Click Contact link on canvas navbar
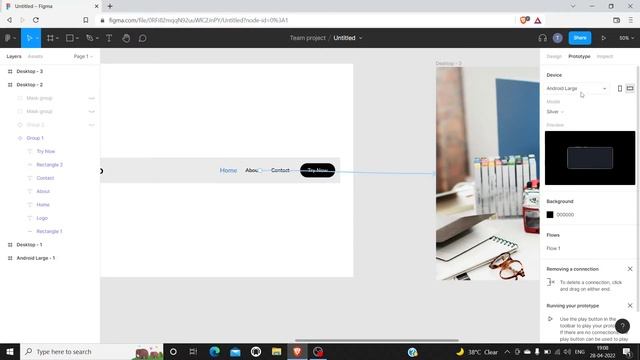The width and height of the screenshot is (640, 360). (x=280, y=170)
